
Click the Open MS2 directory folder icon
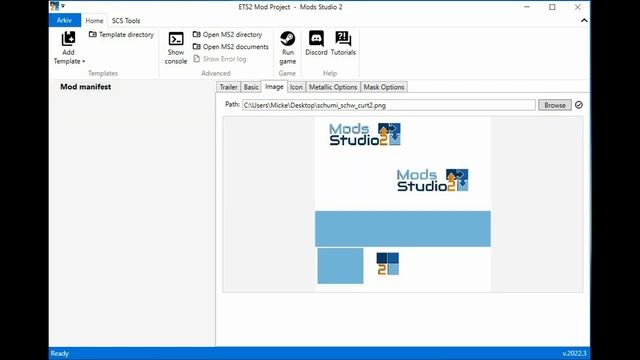(196, 34)
